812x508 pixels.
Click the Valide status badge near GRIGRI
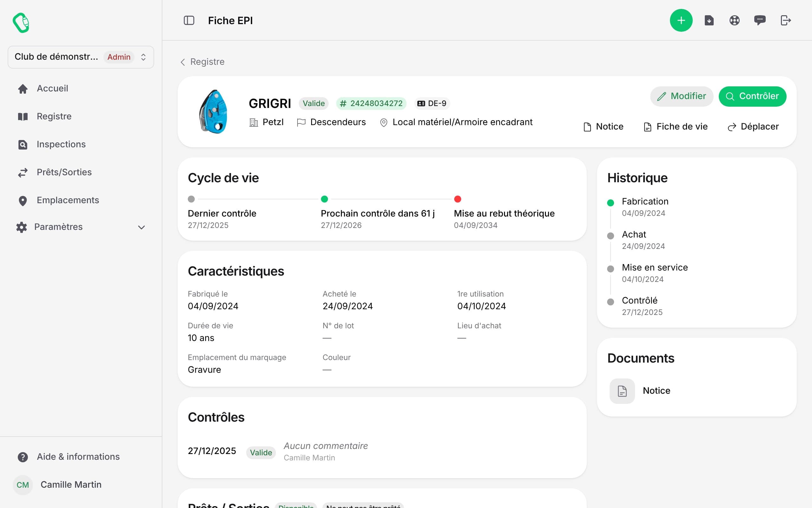pyautogui.click(x=314, y=104)
